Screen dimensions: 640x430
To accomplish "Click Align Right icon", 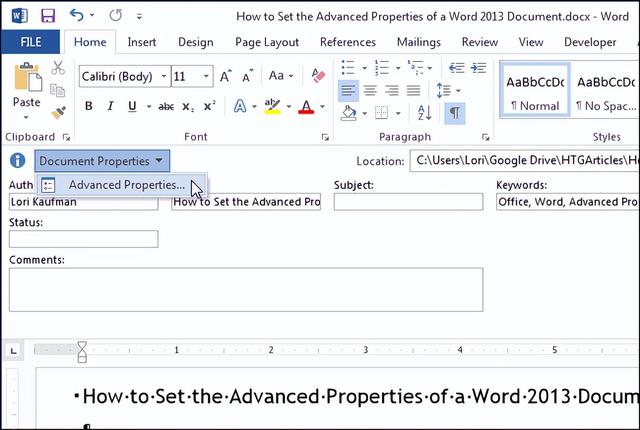I will tap(392, 90).
